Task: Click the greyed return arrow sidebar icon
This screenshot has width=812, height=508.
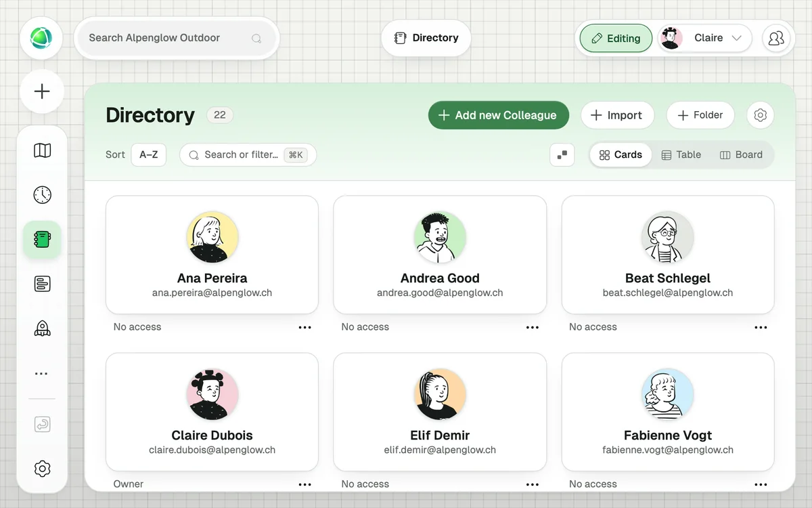Action: pyautogui.click(x=42, y=425)
